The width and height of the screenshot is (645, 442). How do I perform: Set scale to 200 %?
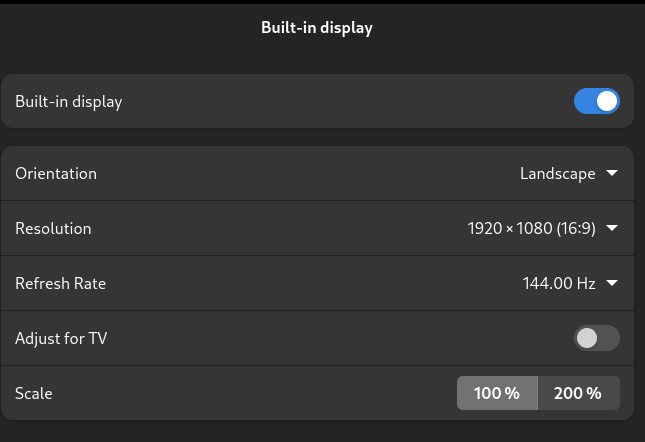pyautogui.click(x=578, y=393)
